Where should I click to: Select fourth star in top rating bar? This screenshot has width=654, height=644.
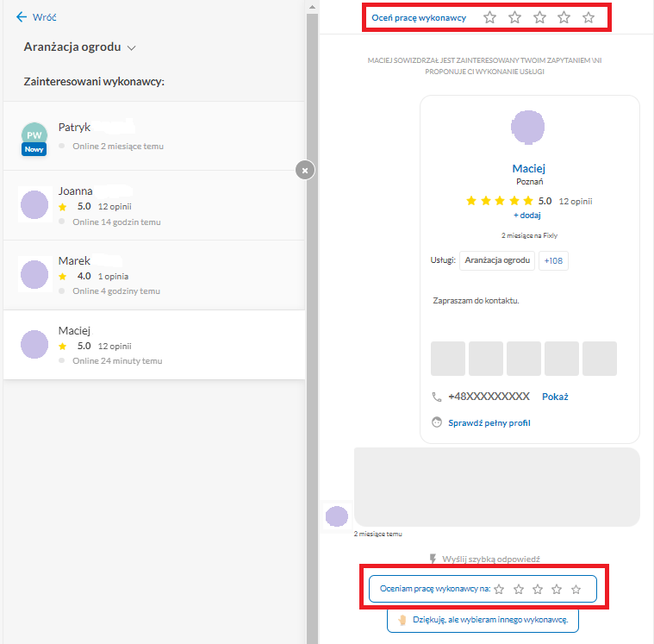[x=564, y=17]
